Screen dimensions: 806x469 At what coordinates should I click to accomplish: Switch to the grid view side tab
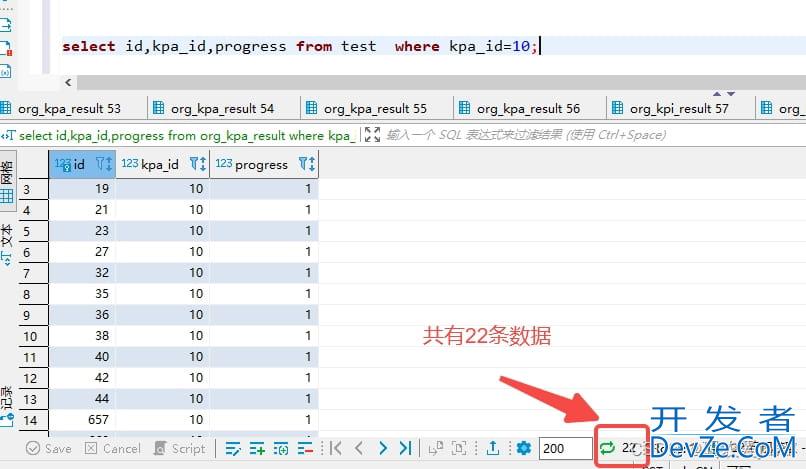click(x=7, y=184)
